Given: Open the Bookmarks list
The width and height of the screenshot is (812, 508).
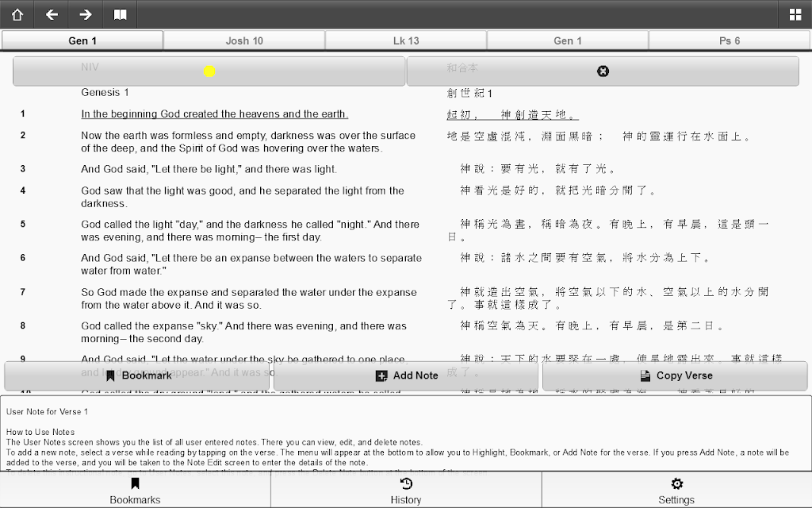Looking at the screenshot, I should pos(135,491).
